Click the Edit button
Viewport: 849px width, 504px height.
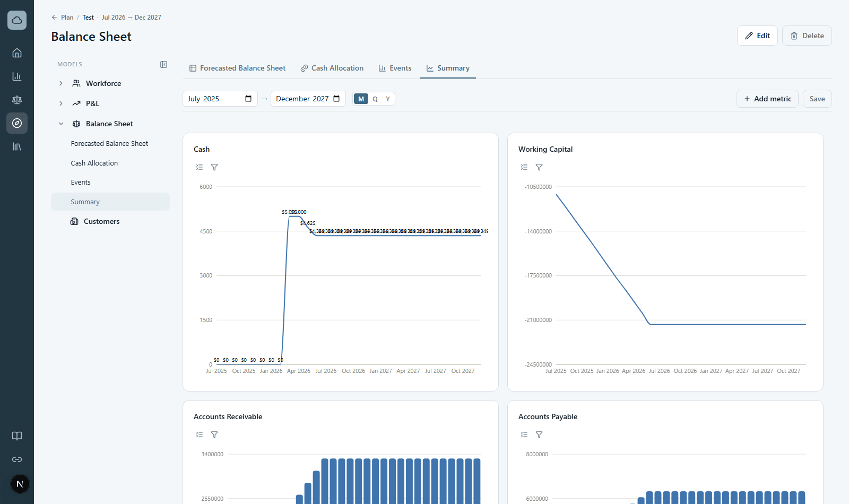pos(757,36)
